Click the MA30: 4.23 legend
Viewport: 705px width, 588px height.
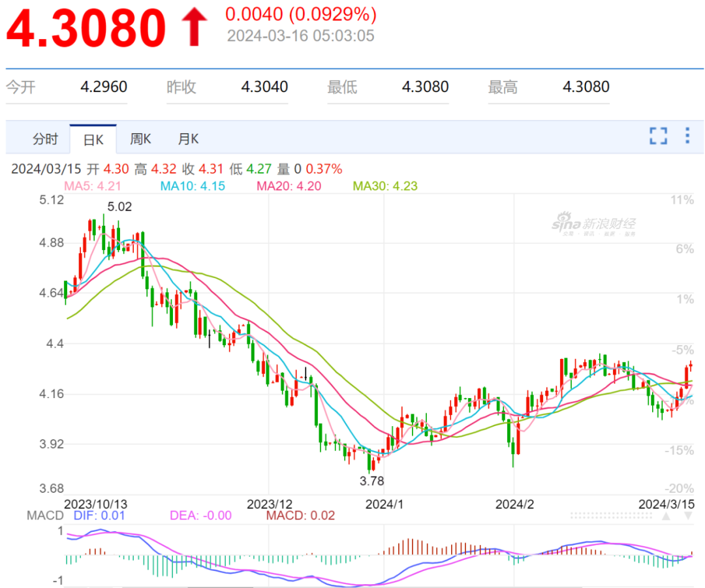pos(385,186)
